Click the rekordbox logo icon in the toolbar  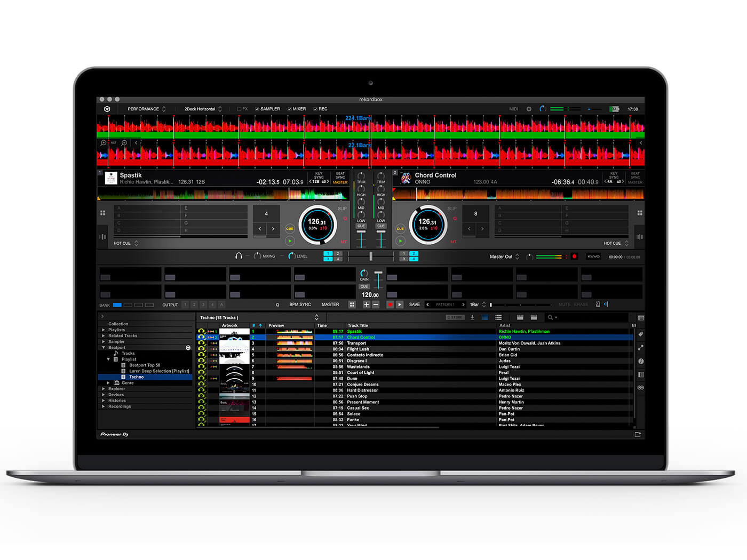pyautogui.click(x=107, y=109)
